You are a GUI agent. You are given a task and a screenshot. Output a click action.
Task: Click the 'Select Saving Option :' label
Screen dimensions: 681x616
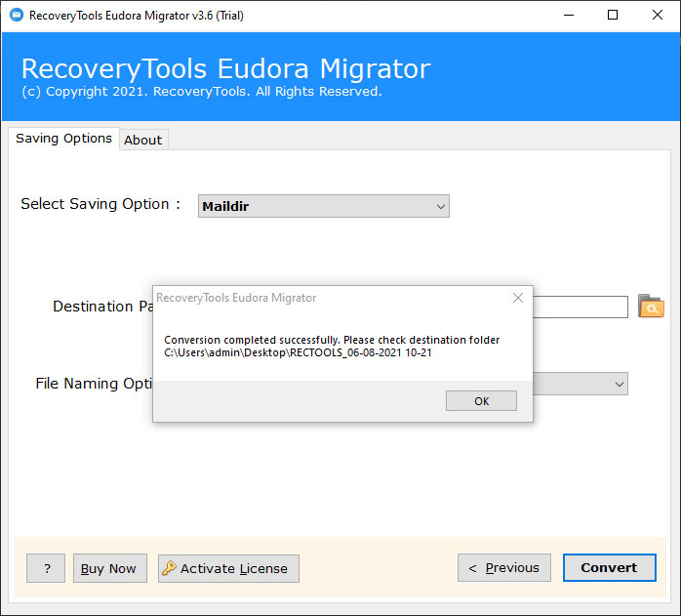click(100, 204)
